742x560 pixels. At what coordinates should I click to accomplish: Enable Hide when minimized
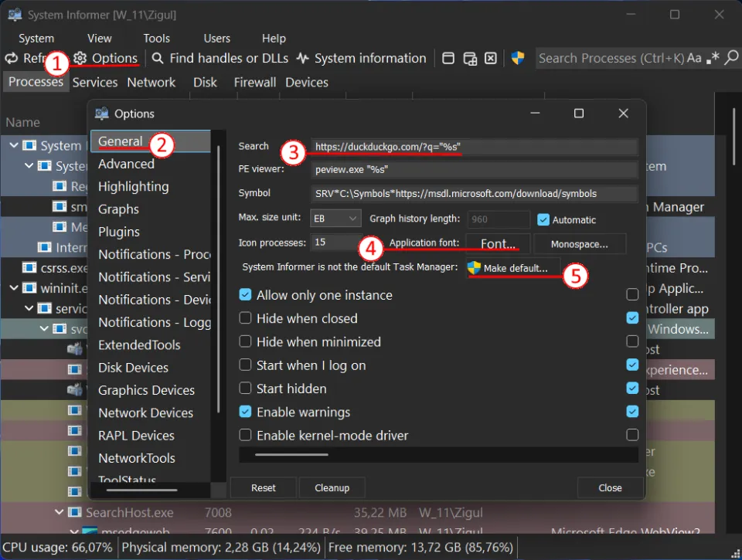coord(245,341)
